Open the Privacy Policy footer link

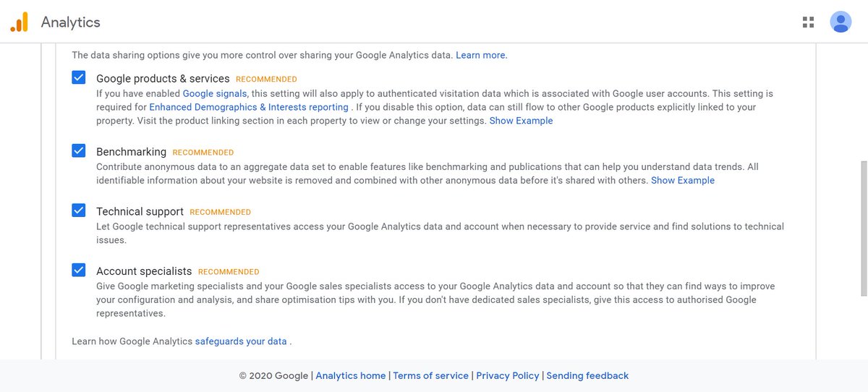pyautogui.click(x=508, y=375)
